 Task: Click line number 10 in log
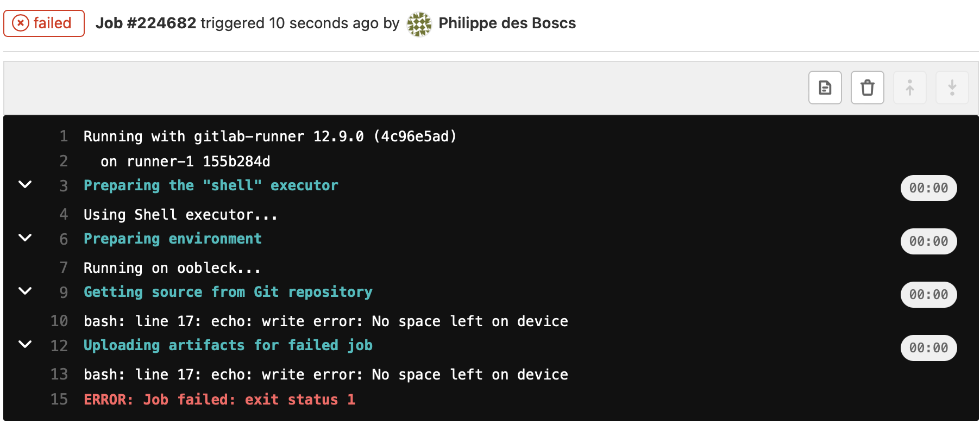(59, 321)
